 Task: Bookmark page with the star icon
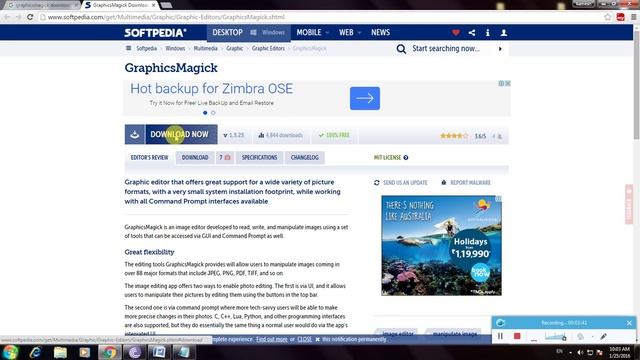(608, 17)
